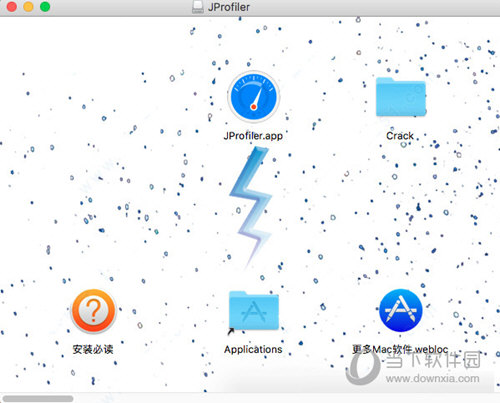The height and width of the screenshot is (403, 500).
Task: Click the JProfiler disk icon in title bar
Action: click(x=198, y=7)
